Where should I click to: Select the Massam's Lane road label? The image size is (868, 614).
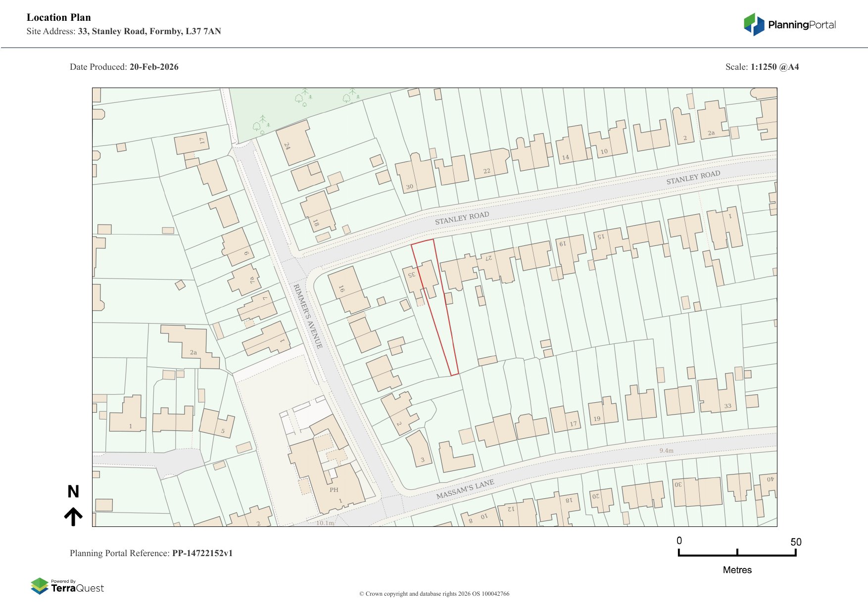[465, 489]
